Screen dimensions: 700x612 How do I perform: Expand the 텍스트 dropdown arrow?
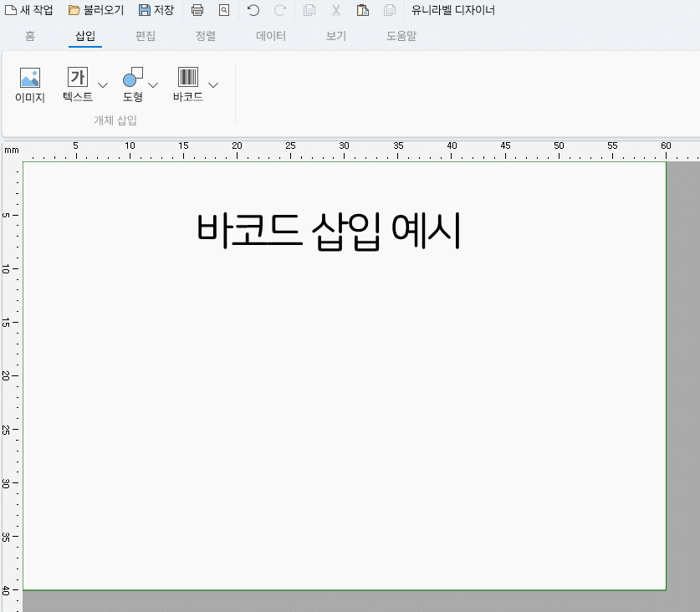click(x=103, y=84)
